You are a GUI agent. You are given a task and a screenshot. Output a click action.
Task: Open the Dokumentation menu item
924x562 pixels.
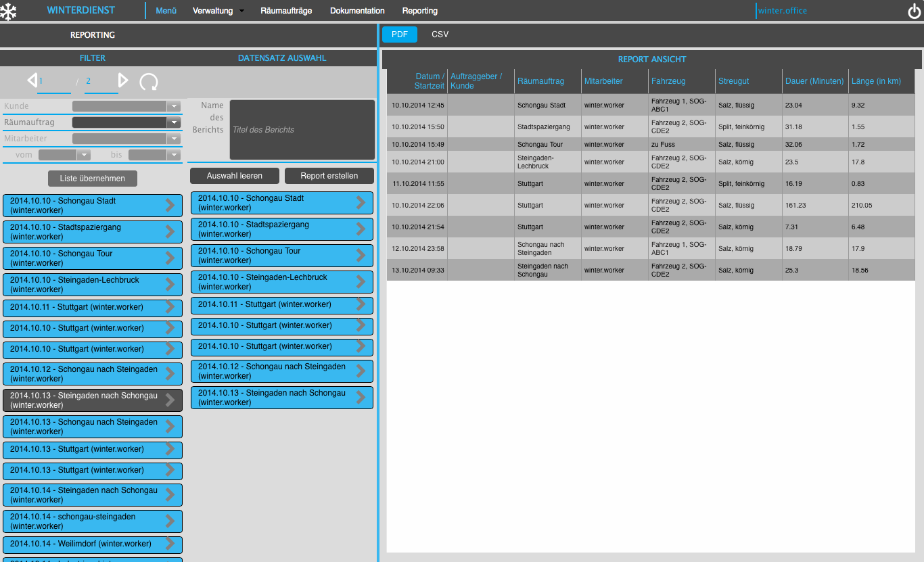[x=357, y=11]
